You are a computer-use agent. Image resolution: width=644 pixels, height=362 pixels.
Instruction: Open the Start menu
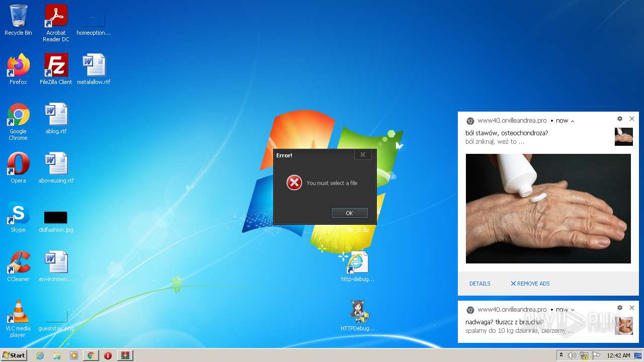(14, 355)
